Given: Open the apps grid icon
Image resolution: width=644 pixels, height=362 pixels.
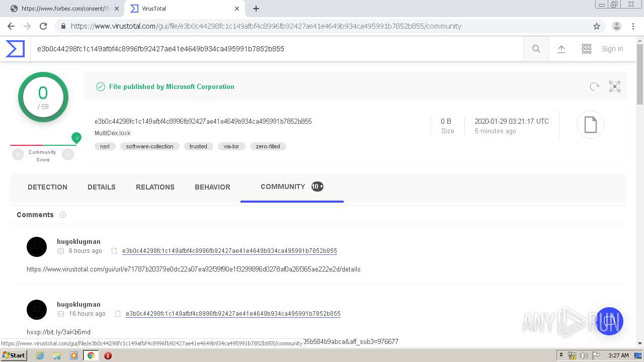Looking at the screenshot, I should click(x=587, y=49).
